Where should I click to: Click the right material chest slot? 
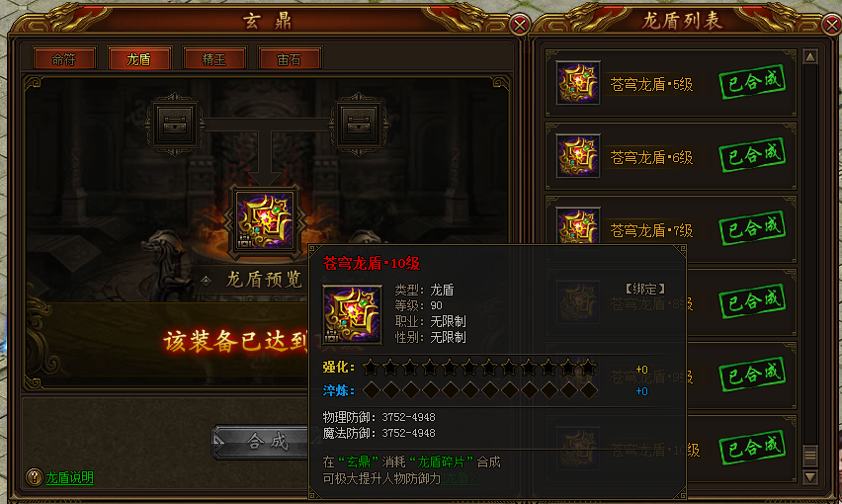coord(359,125)
